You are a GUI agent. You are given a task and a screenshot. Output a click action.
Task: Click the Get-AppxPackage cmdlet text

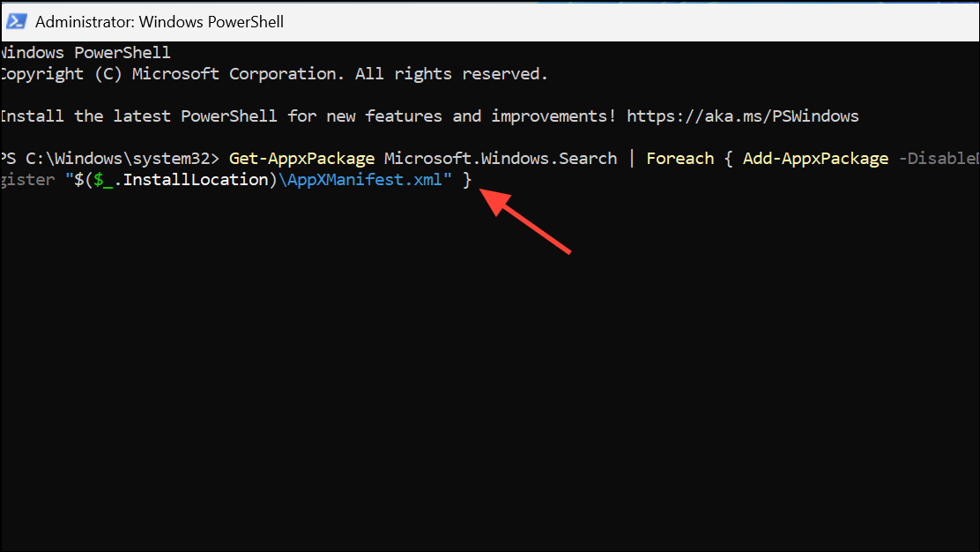[301, 158]
